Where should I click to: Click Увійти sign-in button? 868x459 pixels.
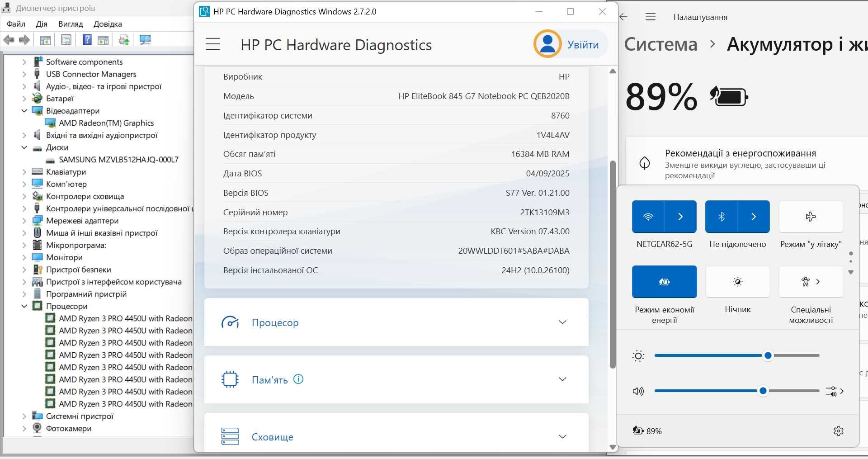coord(583,44)
